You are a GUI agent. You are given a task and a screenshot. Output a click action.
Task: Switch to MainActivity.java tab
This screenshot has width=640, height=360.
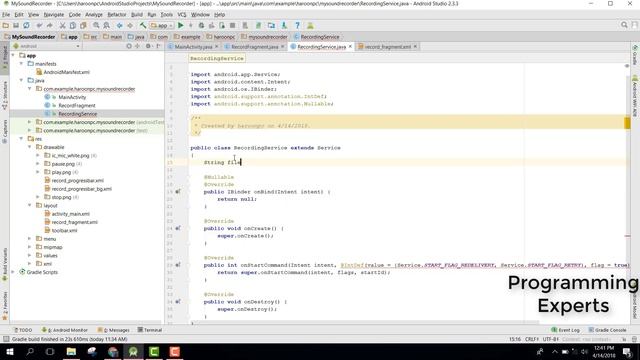(x=193, y=47)
